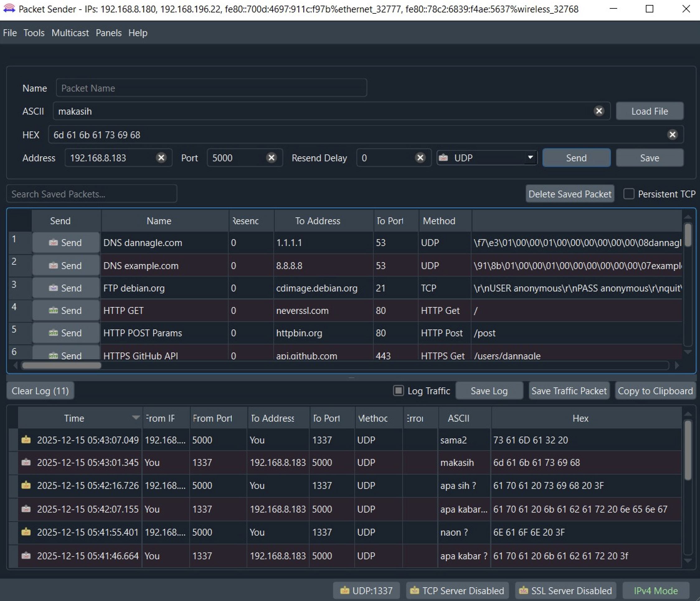700x601 pixels.
Task: Click the UDP:1337 server status indicator
Action: [366, 590]
